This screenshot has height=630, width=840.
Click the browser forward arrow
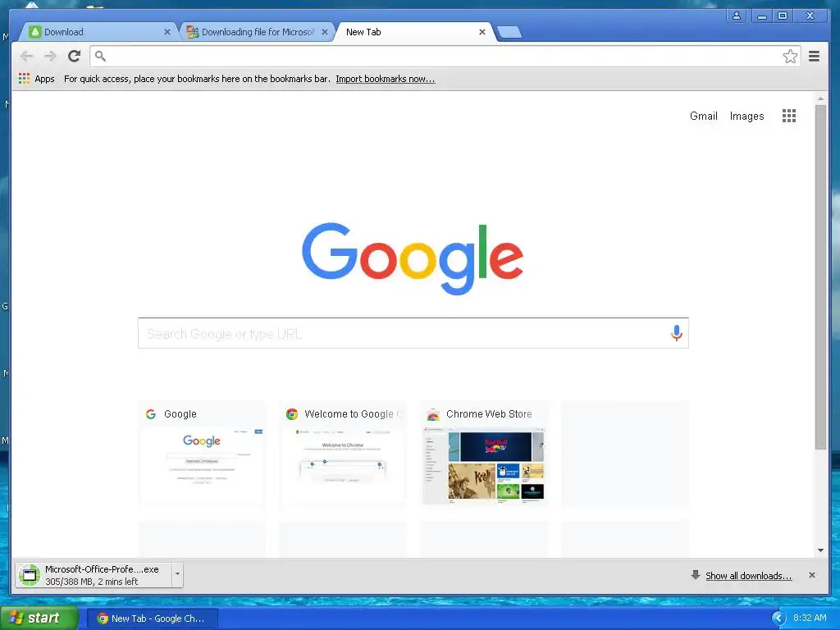(x=50, y=57)
